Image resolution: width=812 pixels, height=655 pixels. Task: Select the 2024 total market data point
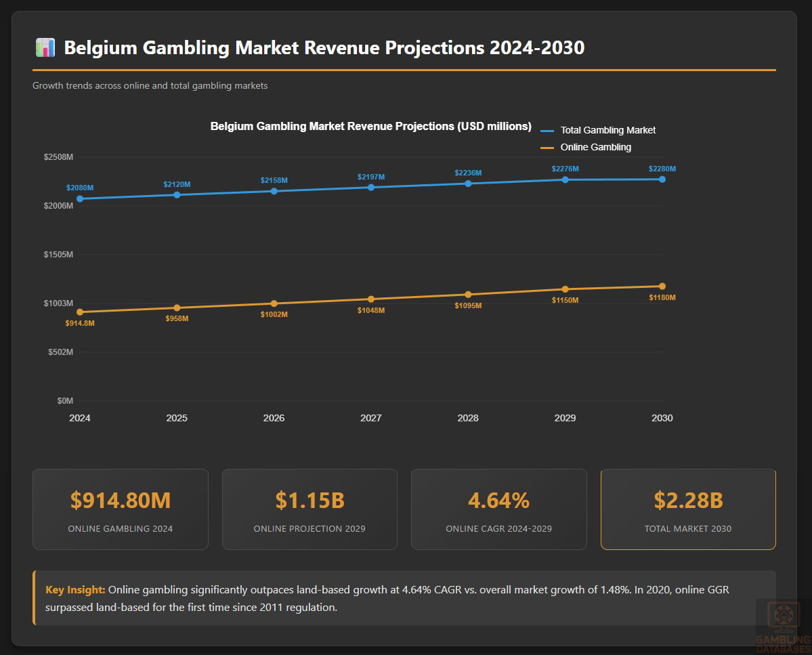[x=80, y=198]
